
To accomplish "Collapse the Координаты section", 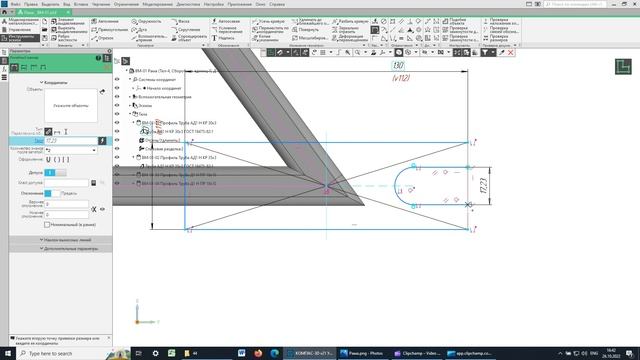I will pyautogui.click(x=53, y=82).
